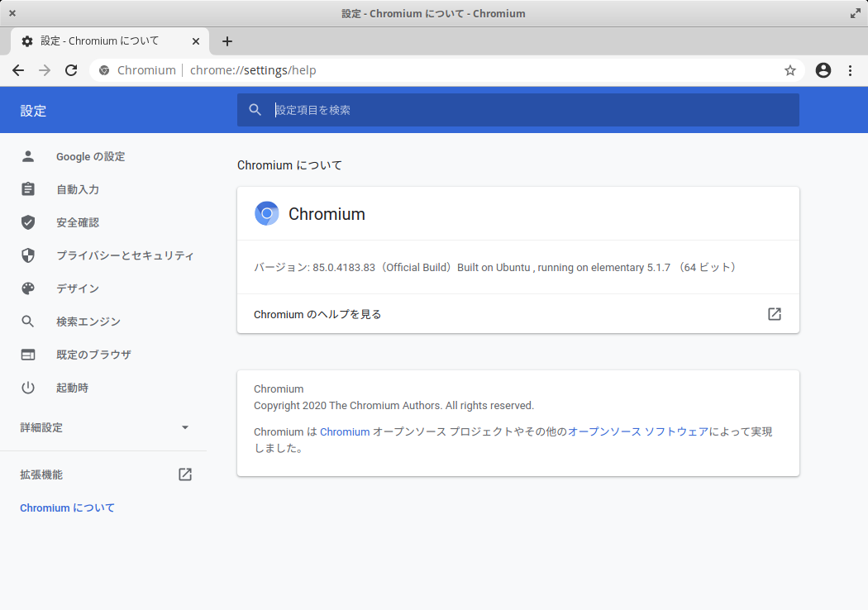Click the power icon beside 起動時
The image size is (868, 610).
[28, 388]
